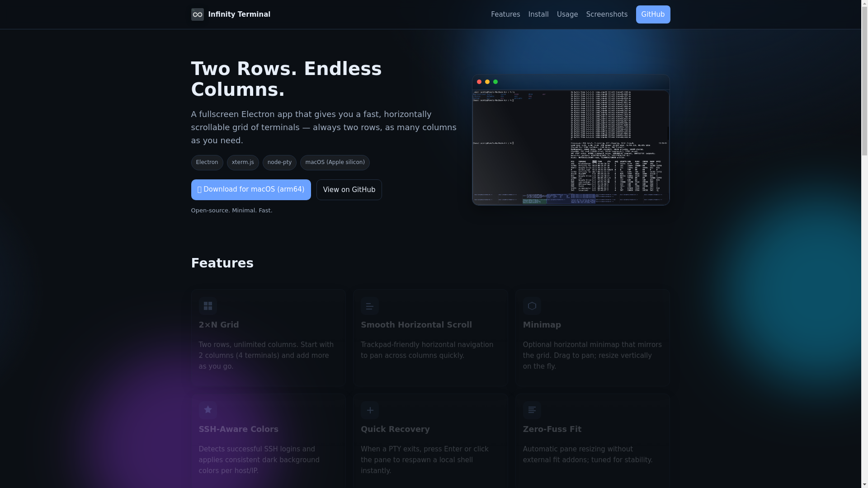Click the Smooth Horizontal Scroll icon
This screenshot has height=488, width=868.
pyautogui.click(x=370, y=306)
